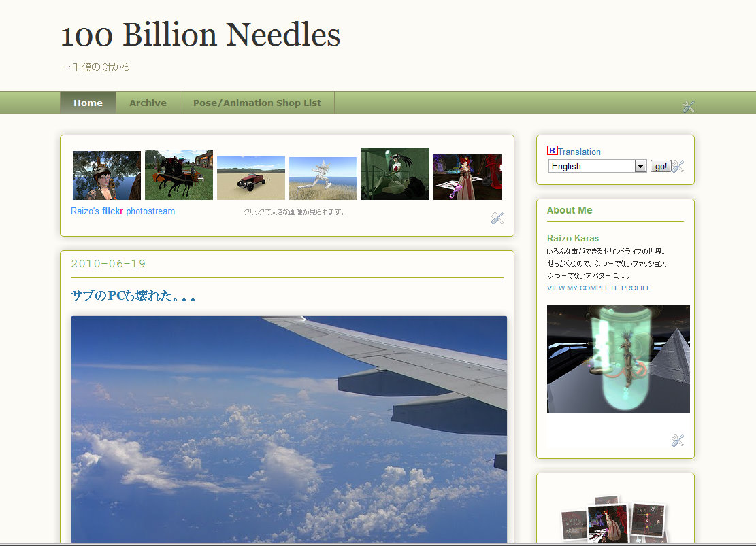Open the Pose/Animation Shop List tab
This screenshot has width=756, height=546.
point(257,103)
